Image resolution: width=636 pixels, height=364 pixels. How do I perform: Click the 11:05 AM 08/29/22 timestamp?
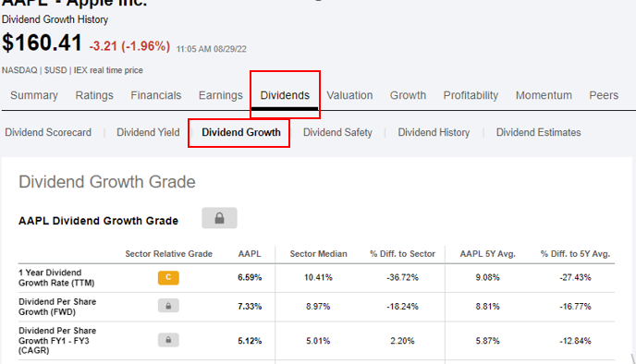click(x=212, y=49)
